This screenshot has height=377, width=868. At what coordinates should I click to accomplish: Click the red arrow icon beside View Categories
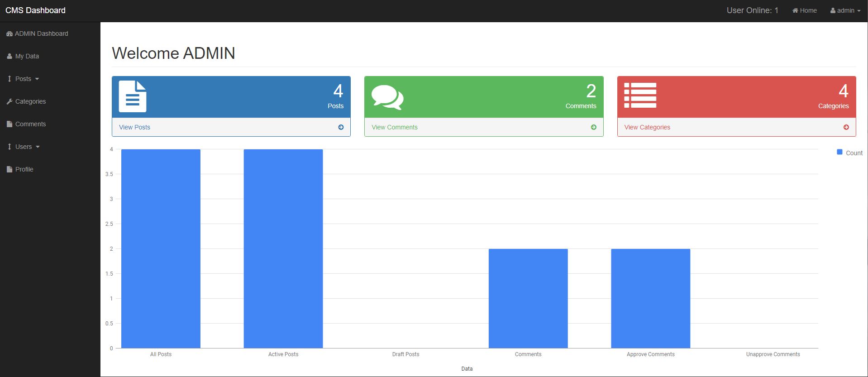tap(846, 127)
